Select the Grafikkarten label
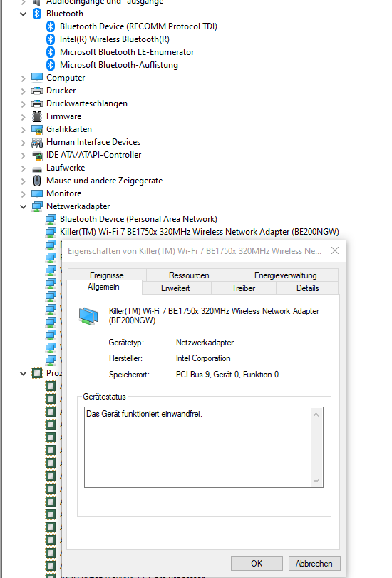This screenshot has height=578, width=392. tap(69, 129)
